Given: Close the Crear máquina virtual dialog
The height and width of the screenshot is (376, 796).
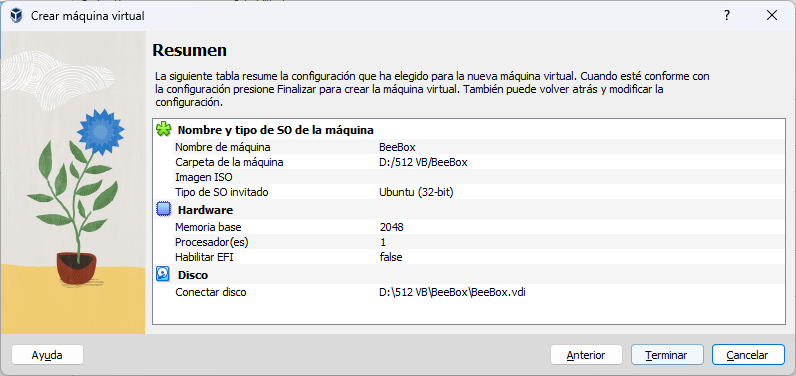Looking at the screenshot, I should tap(772, 16).
